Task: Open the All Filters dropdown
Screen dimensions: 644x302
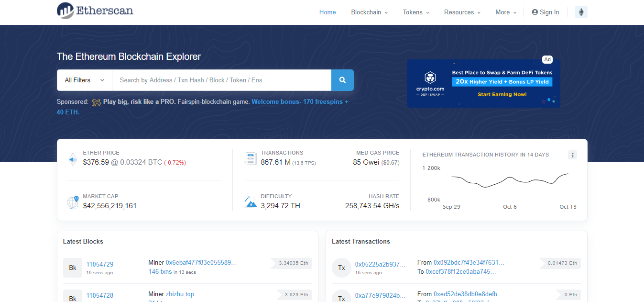Action: click(x=85, y=80)
